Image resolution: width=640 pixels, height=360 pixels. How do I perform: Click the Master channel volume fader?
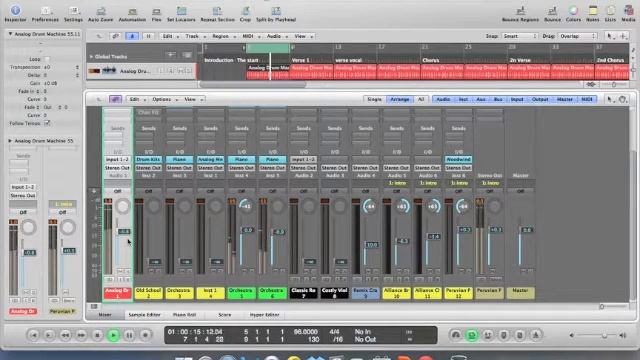(x=527, y=230)
